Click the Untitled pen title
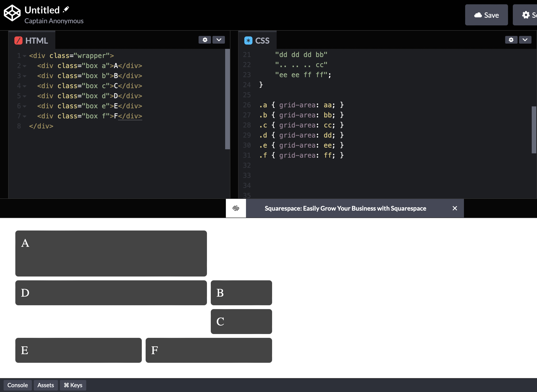This screenshot has width=537, height=392. pyautogui.click(x=42, y=10)
